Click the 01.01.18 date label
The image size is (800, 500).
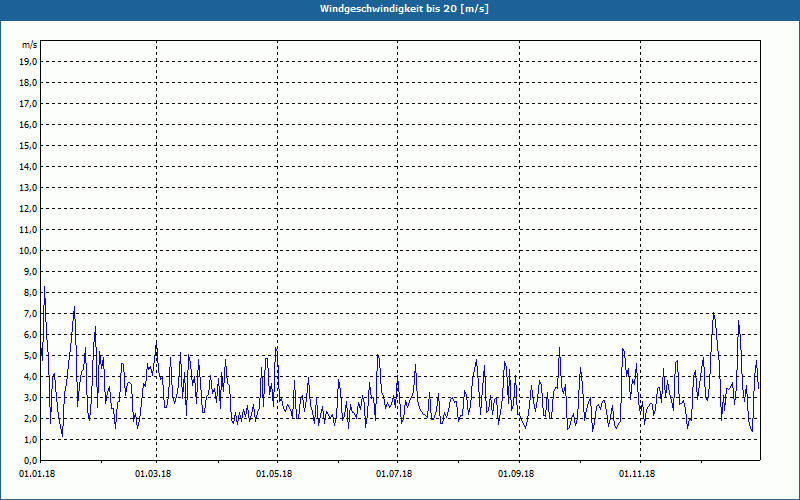(37, 474)
